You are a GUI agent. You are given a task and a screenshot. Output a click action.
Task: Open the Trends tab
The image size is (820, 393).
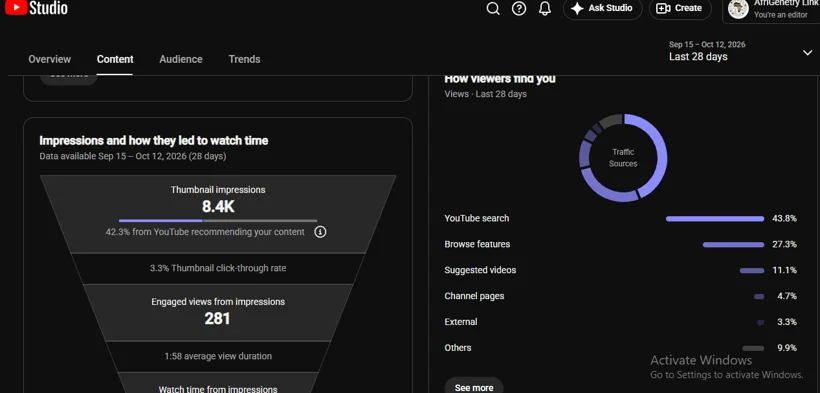coord(244,59)
